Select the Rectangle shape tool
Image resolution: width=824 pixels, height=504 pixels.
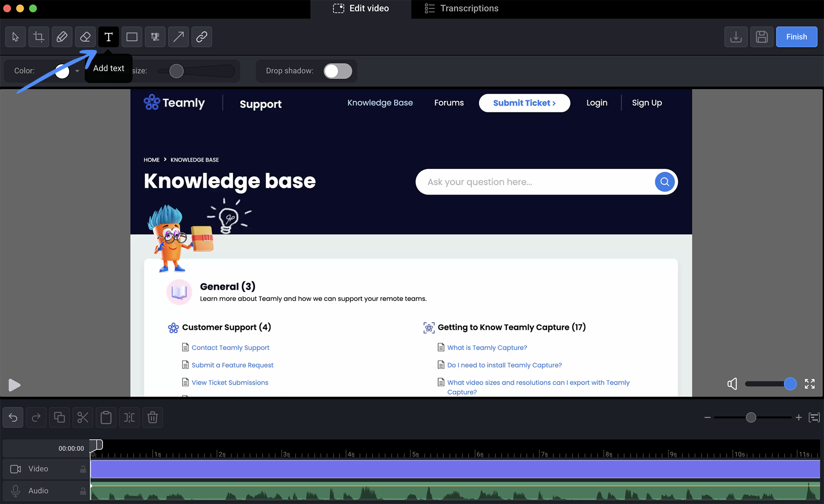coord(132,37)
